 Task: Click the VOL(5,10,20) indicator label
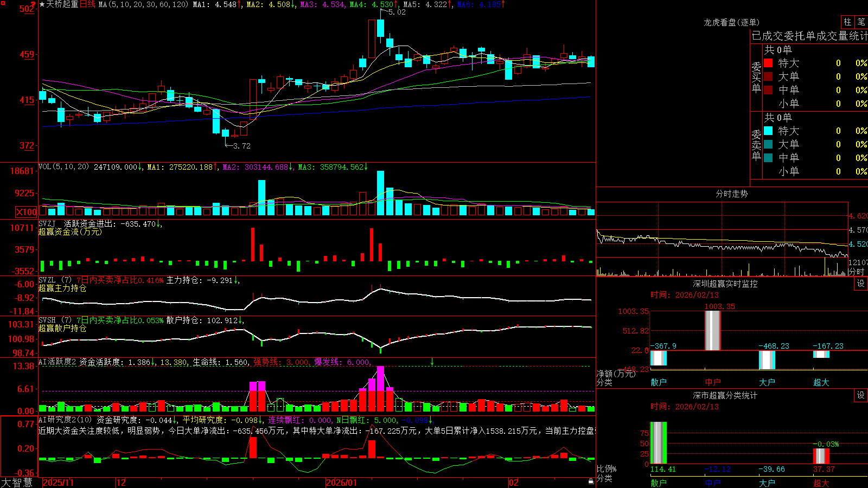click(x=63, y=167)
